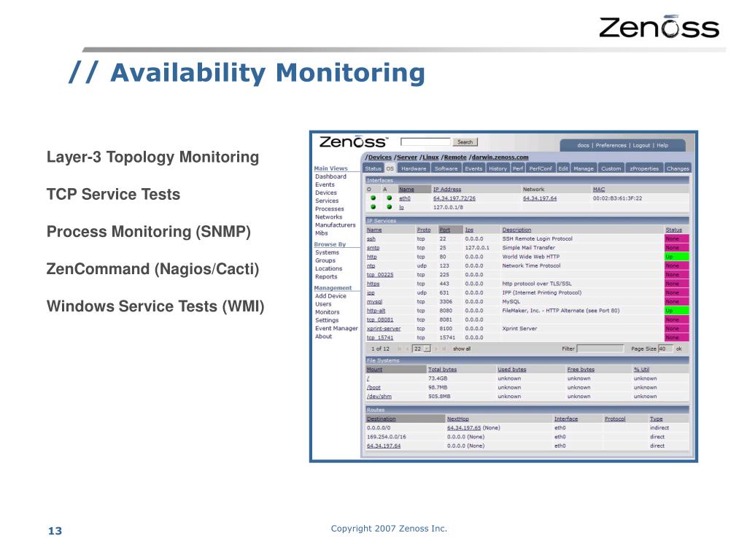
Task: Open the Edit tab
Action: tap(563, 168)
